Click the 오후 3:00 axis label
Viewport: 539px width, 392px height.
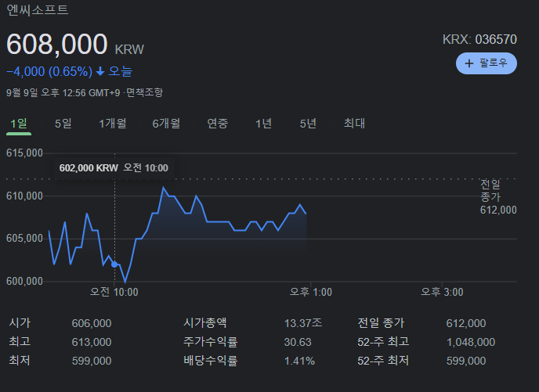442,292
